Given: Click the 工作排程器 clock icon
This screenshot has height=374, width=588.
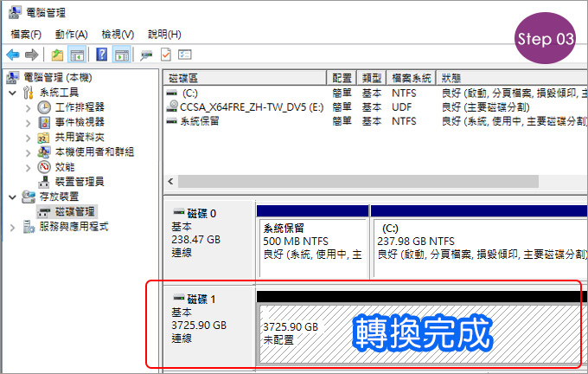Looking at the screenshot, I should (44, 107).
